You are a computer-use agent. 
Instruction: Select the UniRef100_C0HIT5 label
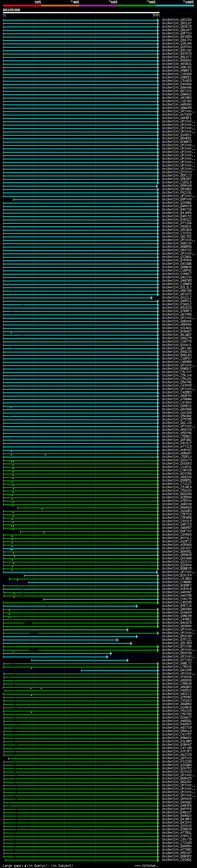[x=176, y=599]
